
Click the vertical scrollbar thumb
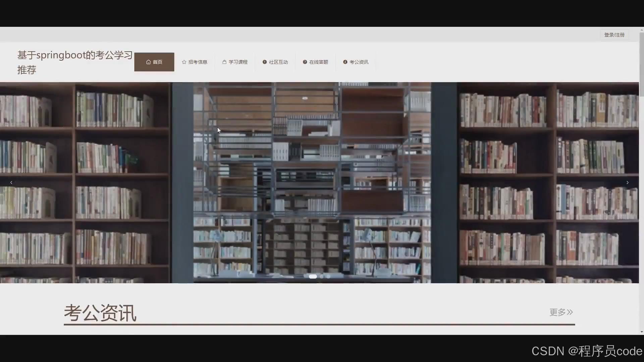point(641,64)
